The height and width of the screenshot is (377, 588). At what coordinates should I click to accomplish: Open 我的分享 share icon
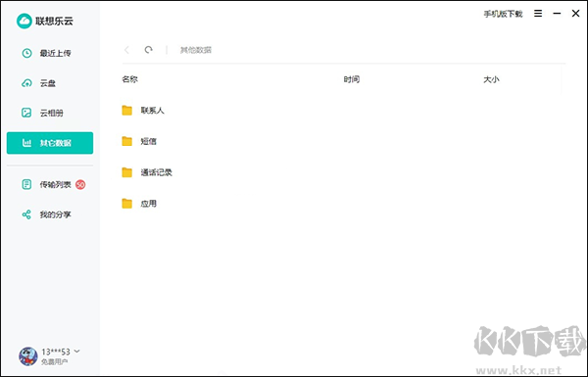pyautogui.click(x=26, y=214)
